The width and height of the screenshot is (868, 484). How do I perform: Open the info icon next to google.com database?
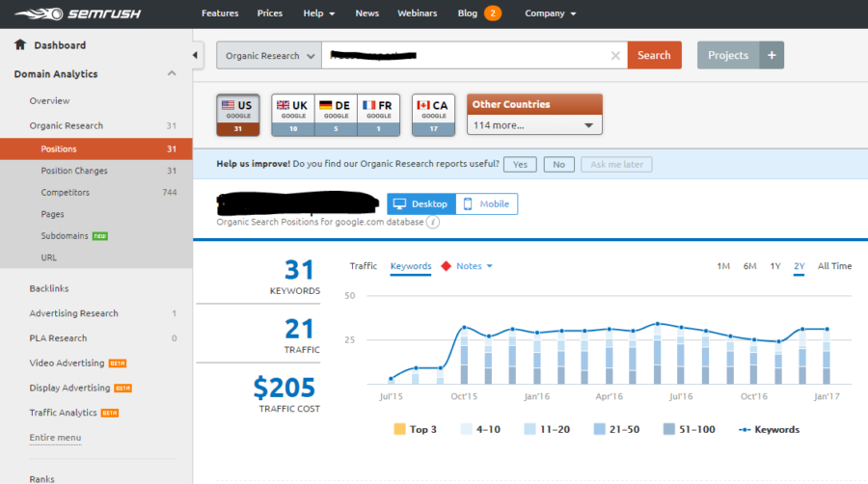pyautogui.click(x=433, y=222)
